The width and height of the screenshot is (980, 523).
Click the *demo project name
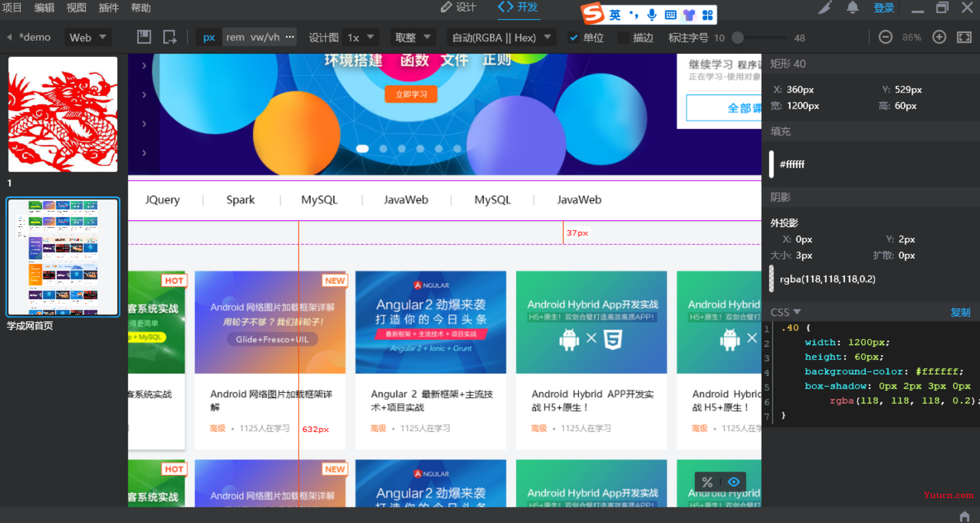35,37
